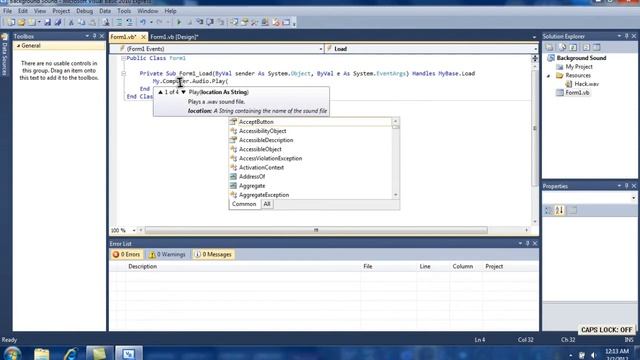Screen dimensions: 640x360
Task: Toggle the 0 Messages filter
Action: pos(213,254)
